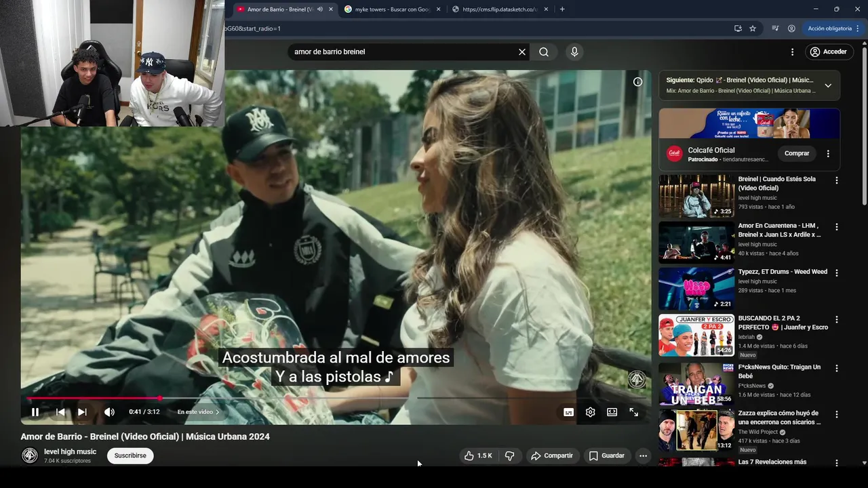868x488 pixels.
Task: Go to previous video in player
Action: click(x=60, y=412)
